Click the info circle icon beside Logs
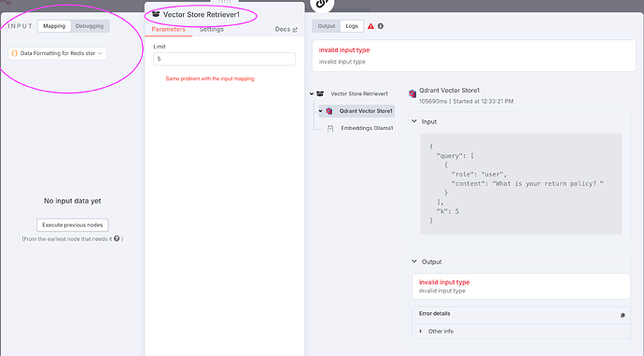Image resolution: width=644 pixels, height=356 pixels. click(x=381, y=26)
